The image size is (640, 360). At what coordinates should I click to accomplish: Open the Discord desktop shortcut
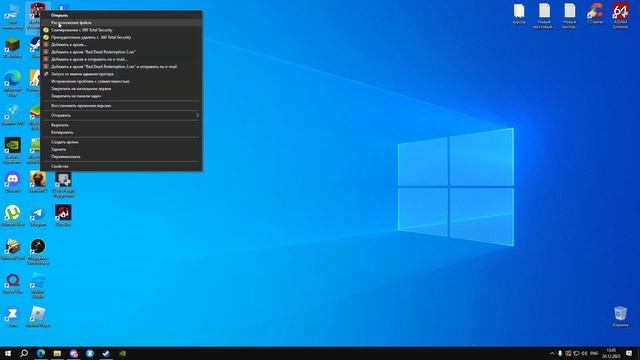13,182
